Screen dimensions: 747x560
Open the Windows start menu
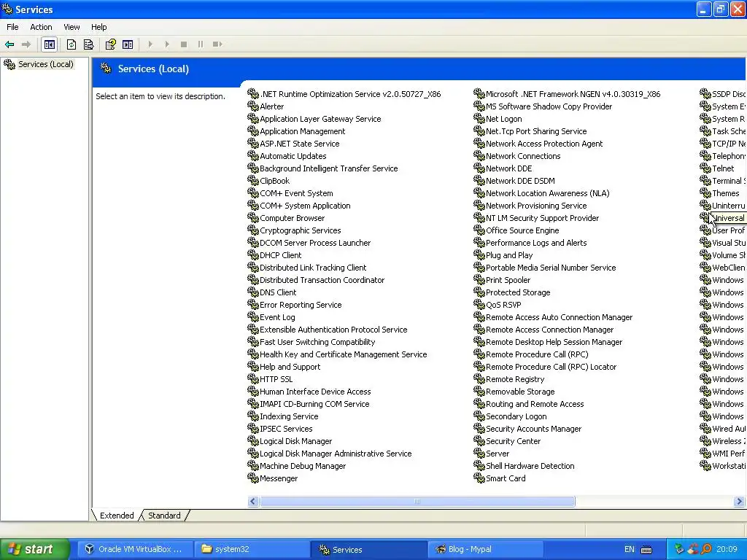34,549
